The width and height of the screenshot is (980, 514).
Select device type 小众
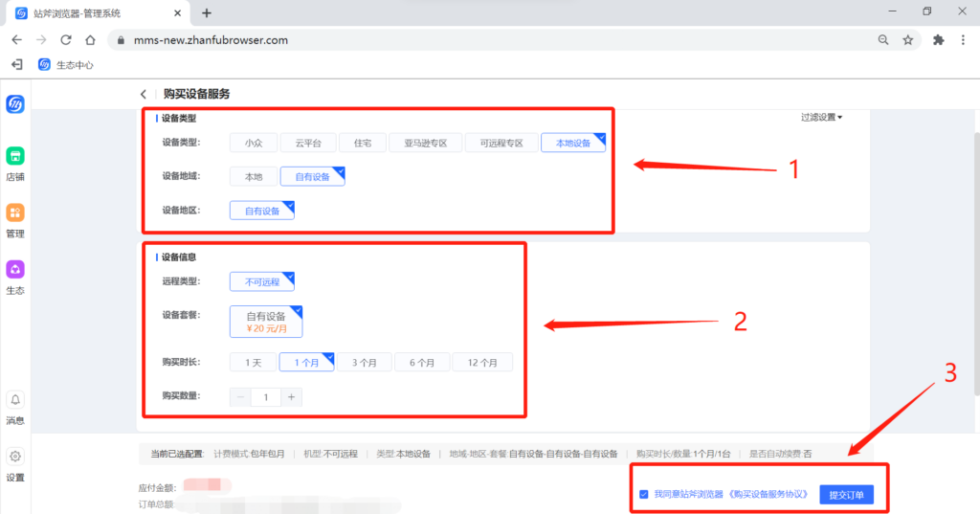pyautogui.click(x=254, y=144)
